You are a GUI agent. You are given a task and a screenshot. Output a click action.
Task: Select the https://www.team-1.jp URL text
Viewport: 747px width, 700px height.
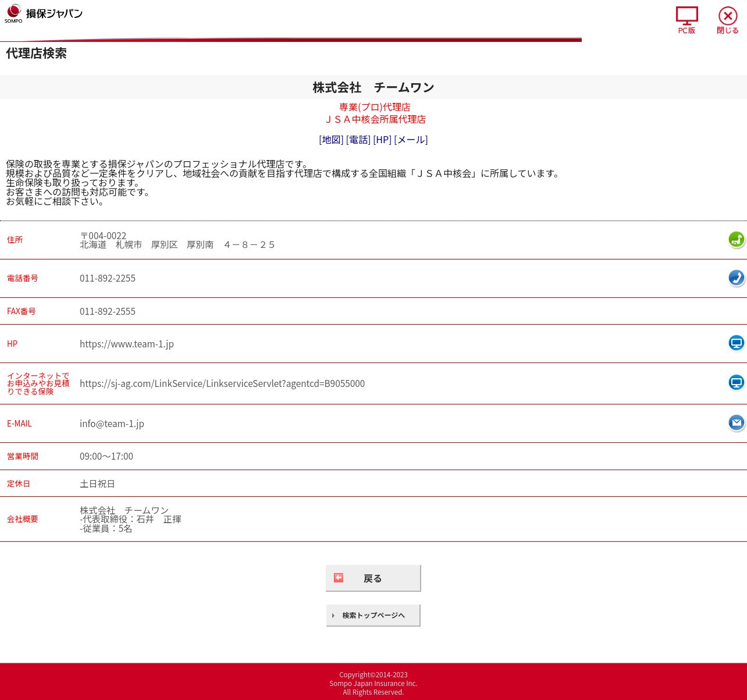(127, 344)
